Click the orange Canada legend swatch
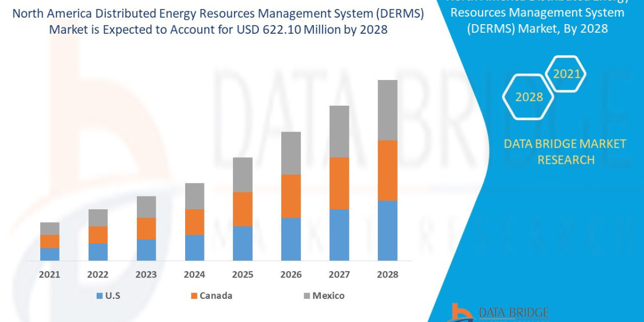This screenshot has width=644, height=322. pos(193,296)
